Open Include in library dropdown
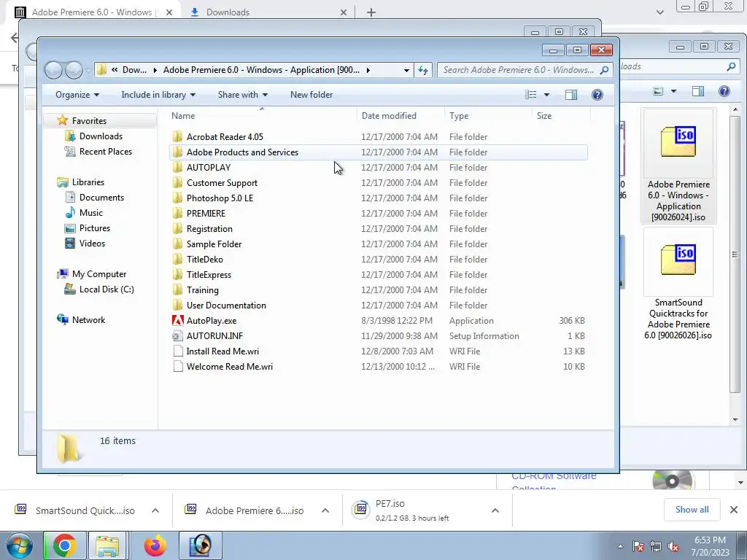Viewport: 747px width, 560px height. click(x=158, y=95)
